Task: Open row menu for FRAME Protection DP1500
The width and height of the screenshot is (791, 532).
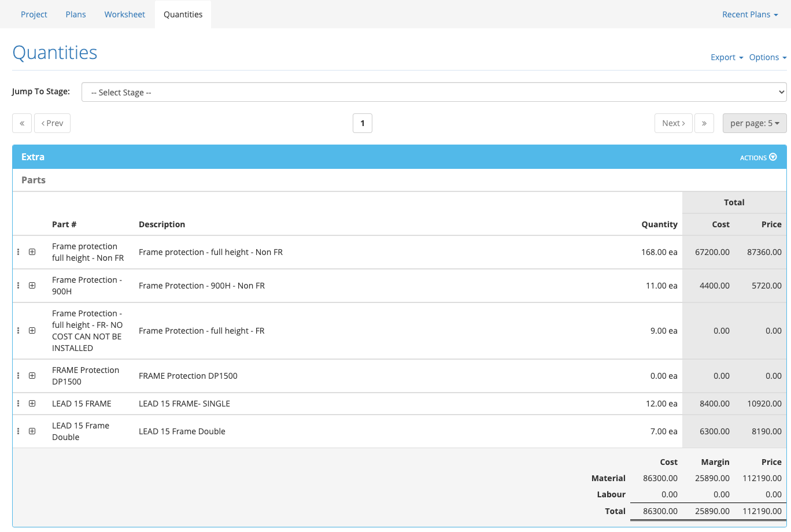Action: [x=18, y=376]
